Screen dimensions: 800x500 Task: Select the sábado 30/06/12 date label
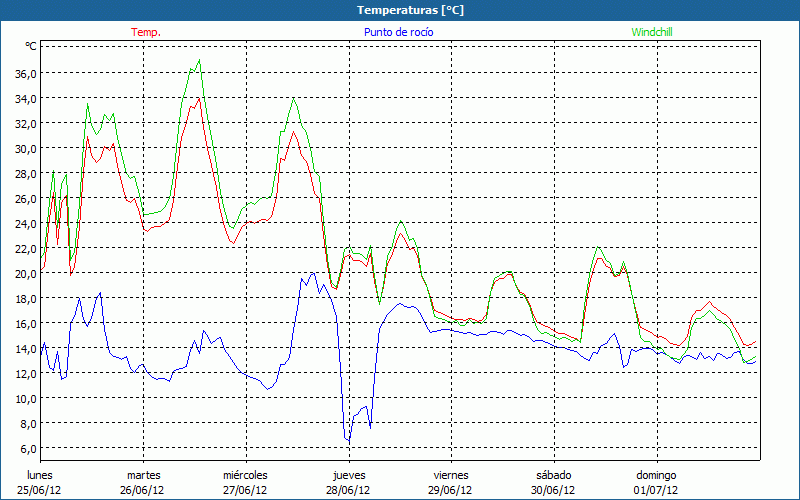[x=553, y=482]
